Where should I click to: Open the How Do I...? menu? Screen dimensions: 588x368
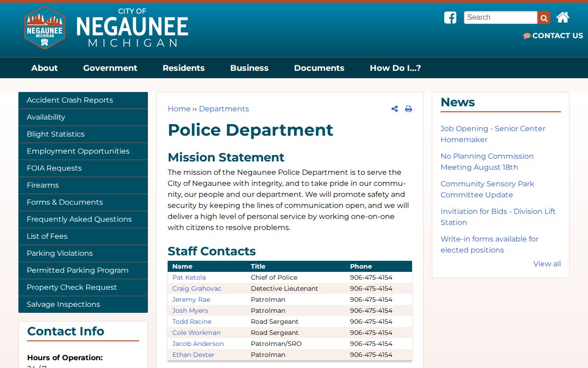click(396, 68)
